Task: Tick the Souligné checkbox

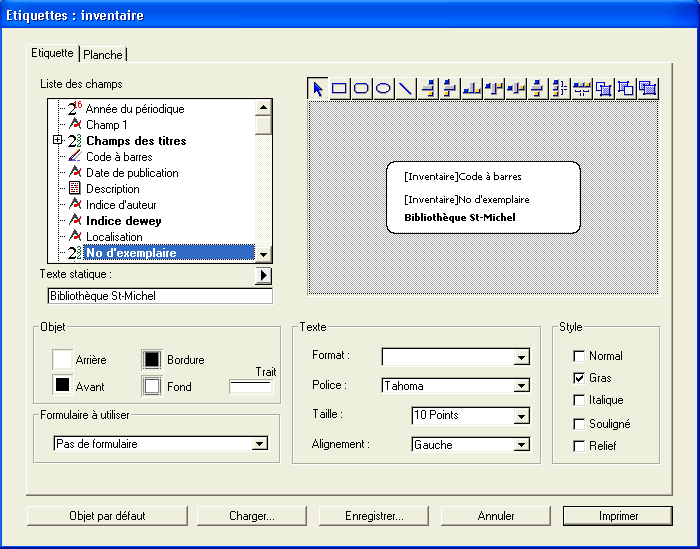Action: [579, 423]
